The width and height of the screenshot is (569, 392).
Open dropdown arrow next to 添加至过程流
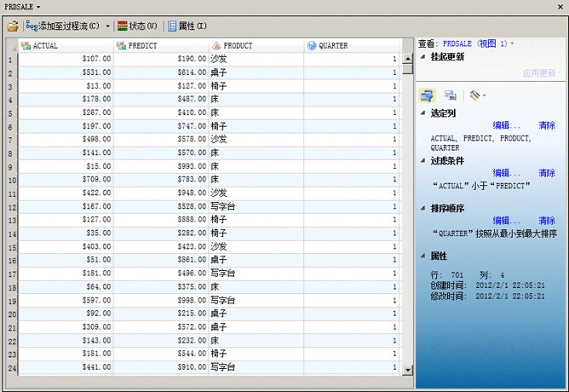click(x=108, y=26)
